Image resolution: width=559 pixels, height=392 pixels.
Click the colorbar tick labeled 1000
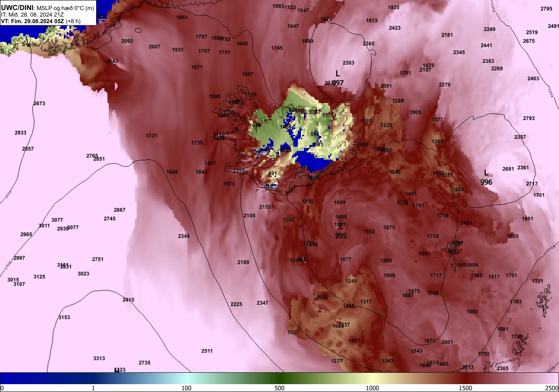coord(373,388)
